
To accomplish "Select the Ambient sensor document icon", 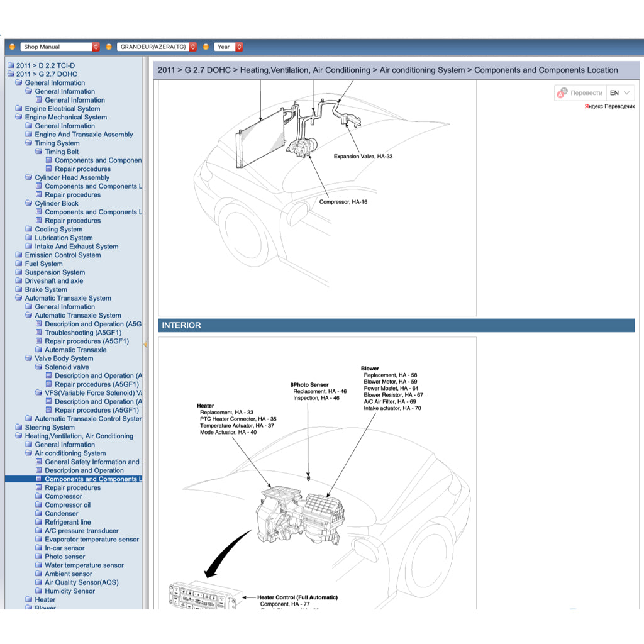I will pyautogui.click(x=39, y=574).
